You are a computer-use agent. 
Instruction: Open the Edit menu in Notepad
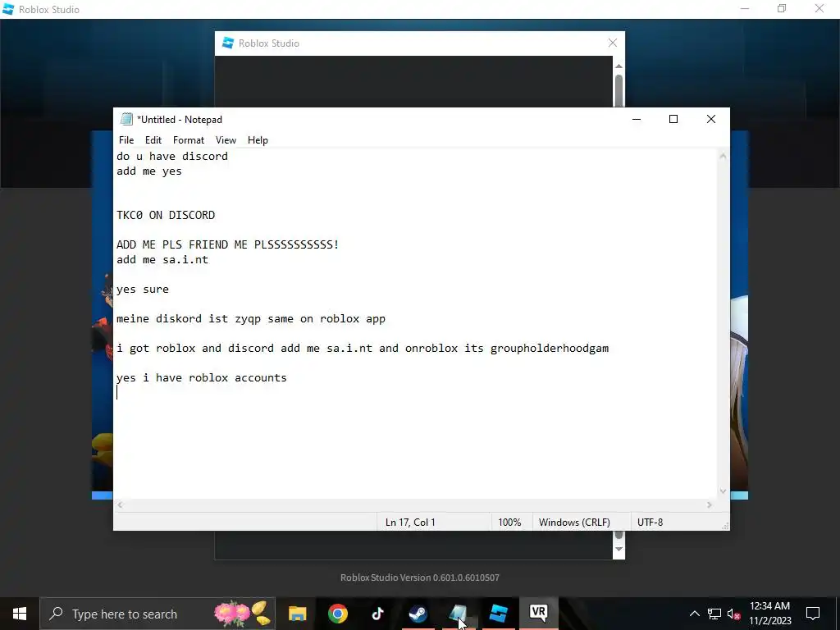coord(153,140)
